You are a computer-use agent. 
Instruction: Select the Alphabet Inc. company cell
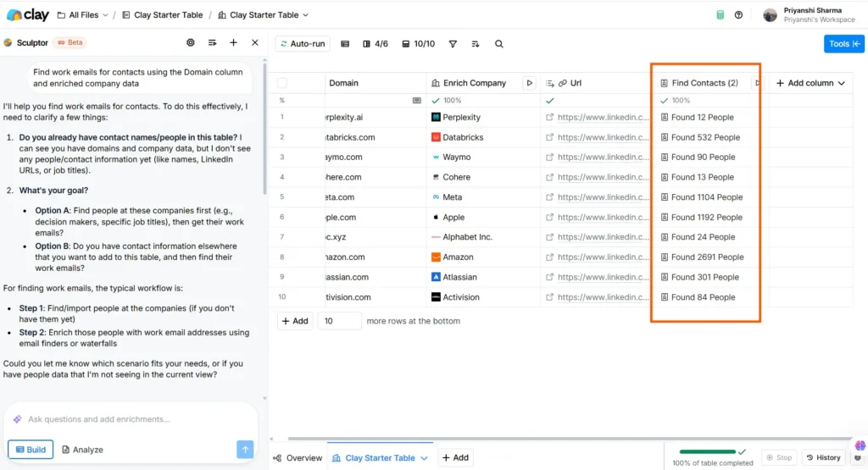coord(483,236)
